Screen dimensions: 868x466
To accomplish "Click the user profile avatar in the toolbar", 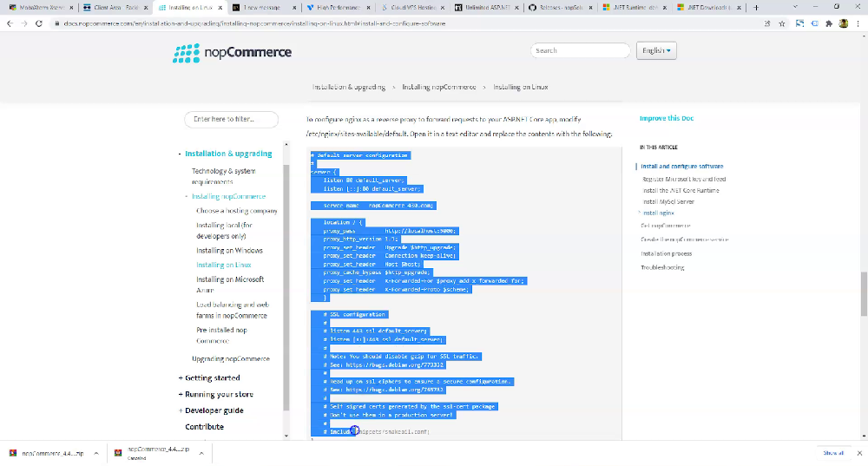I will (843, 23).
